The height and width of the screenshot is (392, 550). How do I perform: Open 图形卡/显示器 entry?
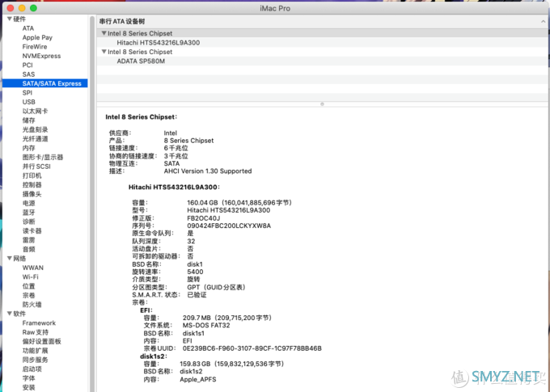(x=43, y=157)
